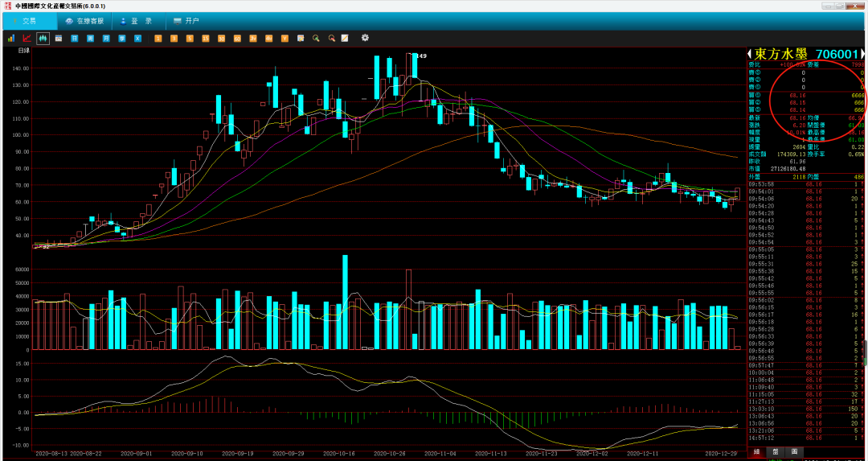Select the 3-minute period icon

coord(174,39)
